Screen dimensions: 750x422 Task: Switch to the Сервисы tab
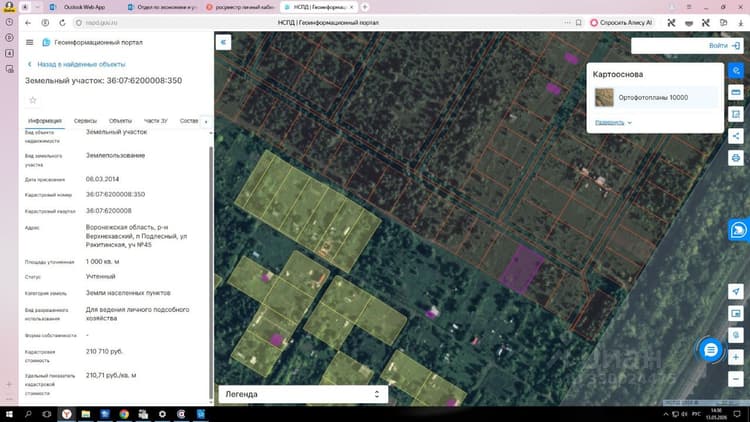pyautogui.click(x=85, y=121)
